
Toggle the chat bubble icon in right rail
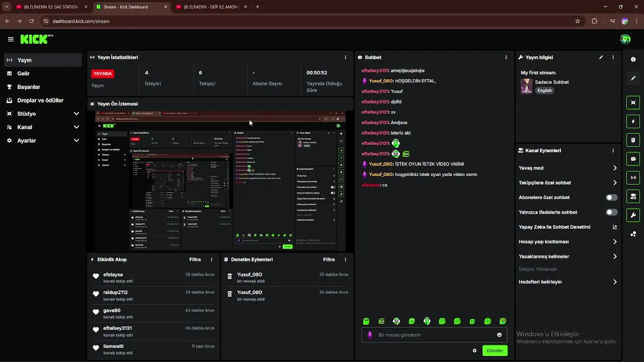pyautogui.click(x=633, y=158)
